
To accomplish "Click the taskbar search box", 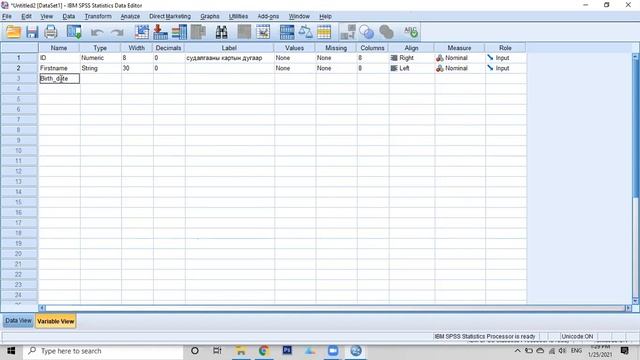I will (104, 351).
